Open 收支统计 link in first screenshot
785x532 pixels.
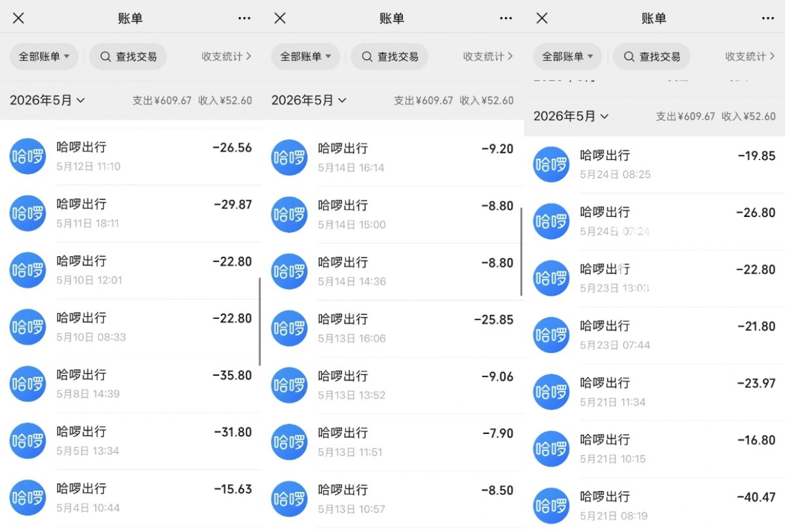point(226,57)
